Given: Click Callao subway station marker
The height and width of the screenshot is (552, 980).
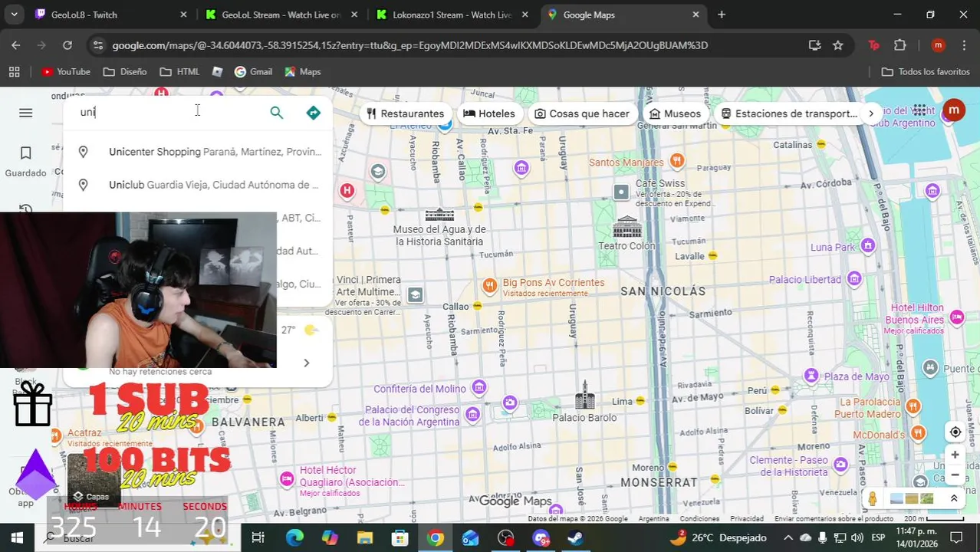Looking at the screenshot, I should pos(477,306).
